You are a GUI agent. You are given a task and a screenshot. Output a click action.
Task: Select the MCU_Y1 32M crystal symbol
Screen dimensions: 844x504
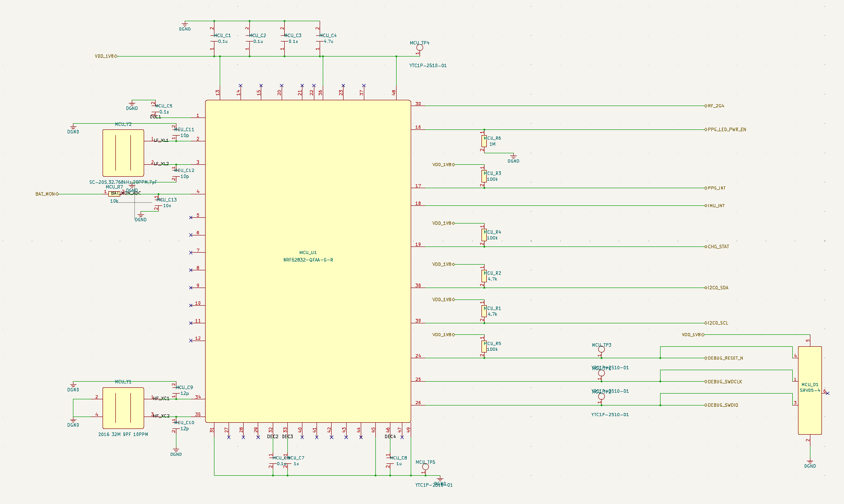coord(123,408)
